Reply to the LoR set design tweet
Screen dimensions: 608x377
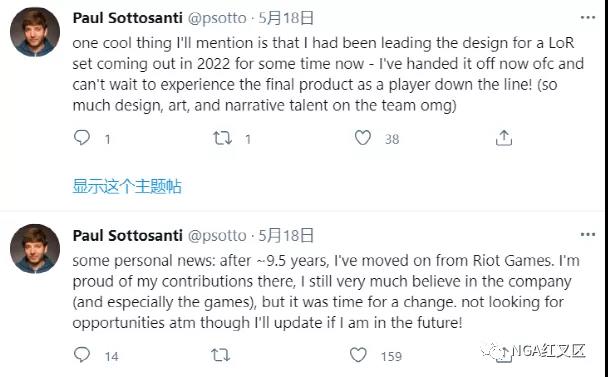(82, 138)
